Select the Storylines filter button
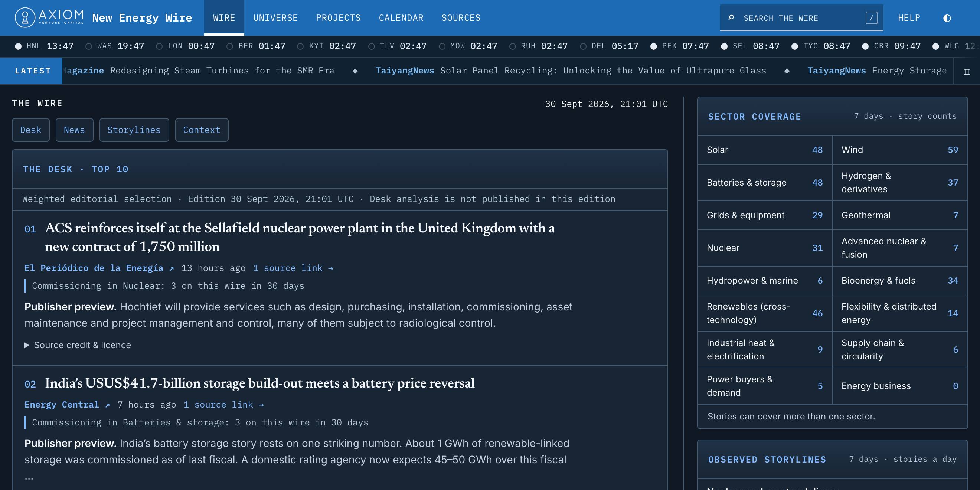The image size is (980, 490). (134, 130)
